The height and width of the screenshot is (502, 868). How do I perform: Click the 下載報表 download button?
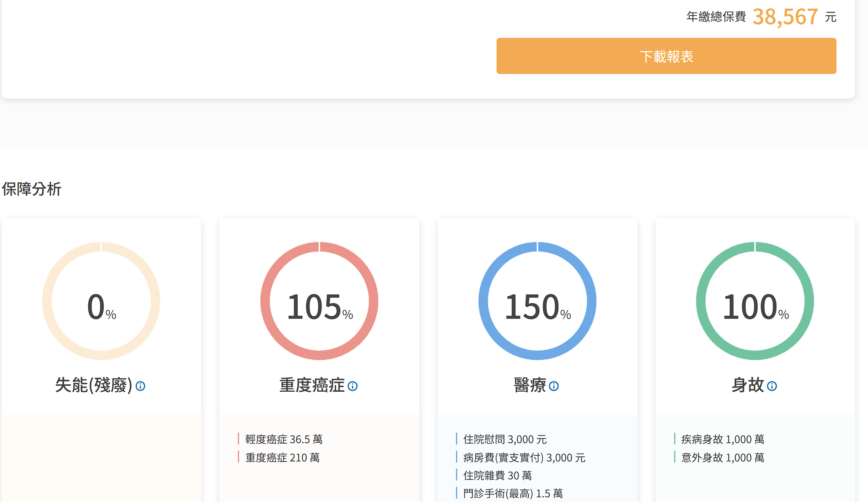pyautogui.click(x=666, y=56)
